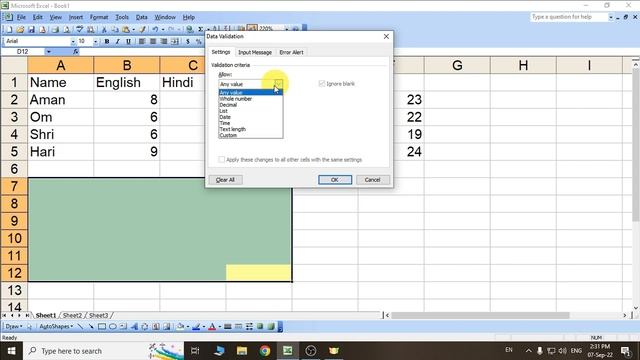Switch to the Input Message tab

[x=255, y=52]
